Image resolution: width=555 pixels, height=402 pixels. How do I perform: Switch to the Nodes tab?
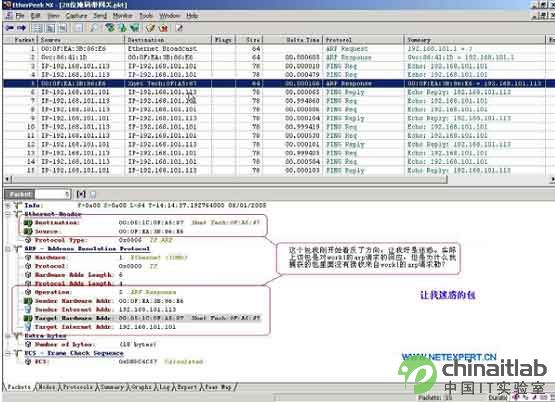pos(47,387)
